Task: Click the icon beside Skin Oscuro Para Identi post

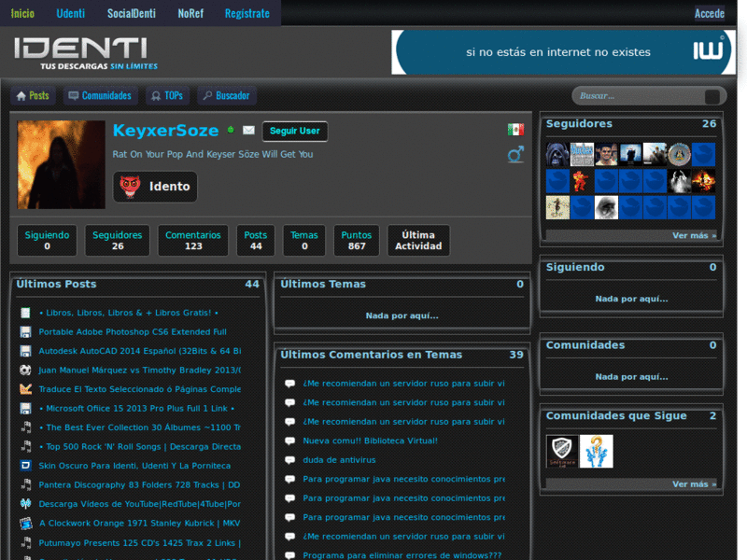Action: 26,465
